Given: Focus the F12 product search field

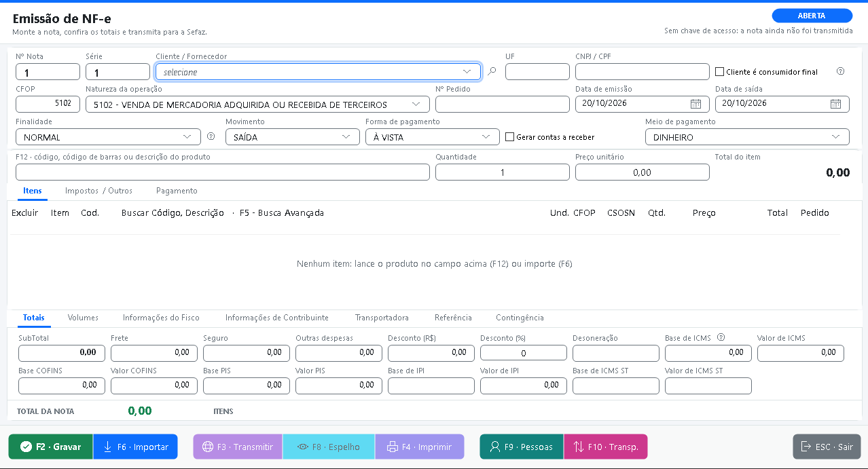Looking at the screenshot, I should click(223, 172).
